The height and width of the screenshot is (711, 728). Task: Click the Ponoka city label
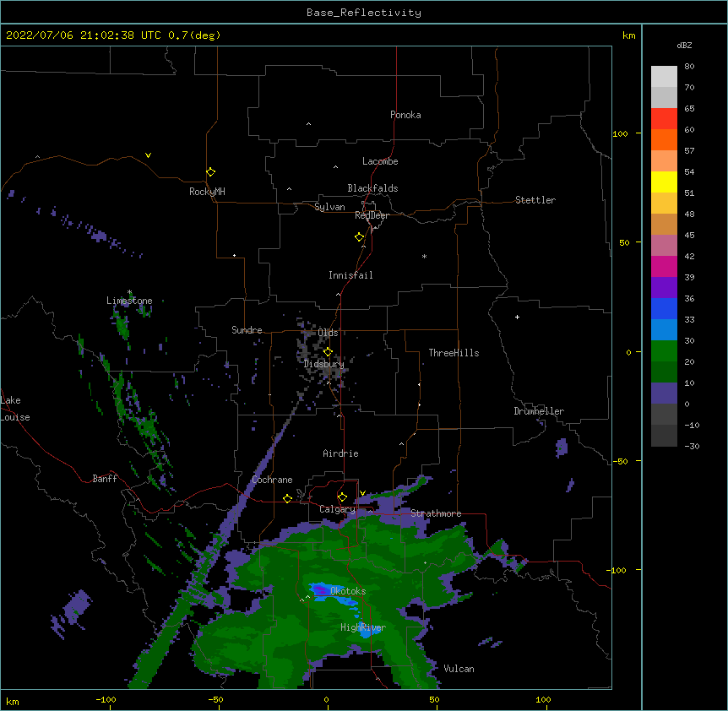405,115
